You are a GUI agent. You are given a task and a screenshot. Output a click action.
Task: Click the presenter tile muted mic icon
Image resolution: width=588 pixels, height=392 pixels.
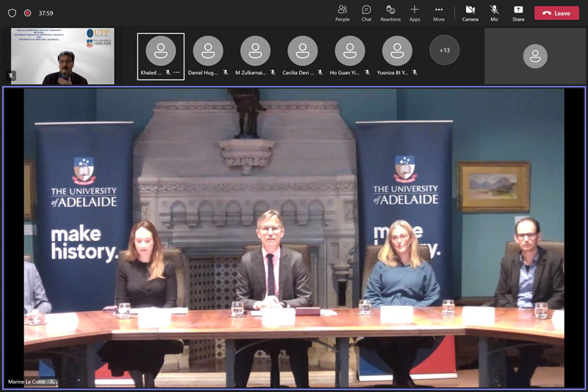tap(11, 76)
